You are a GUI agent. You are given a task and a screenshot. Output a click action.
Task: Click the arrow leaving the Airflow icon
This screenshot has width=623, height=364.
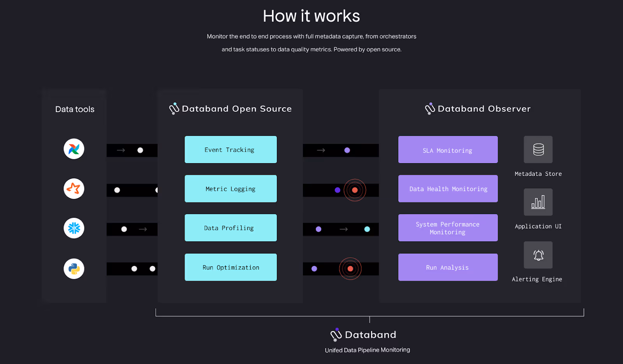(x=121, y=150)
